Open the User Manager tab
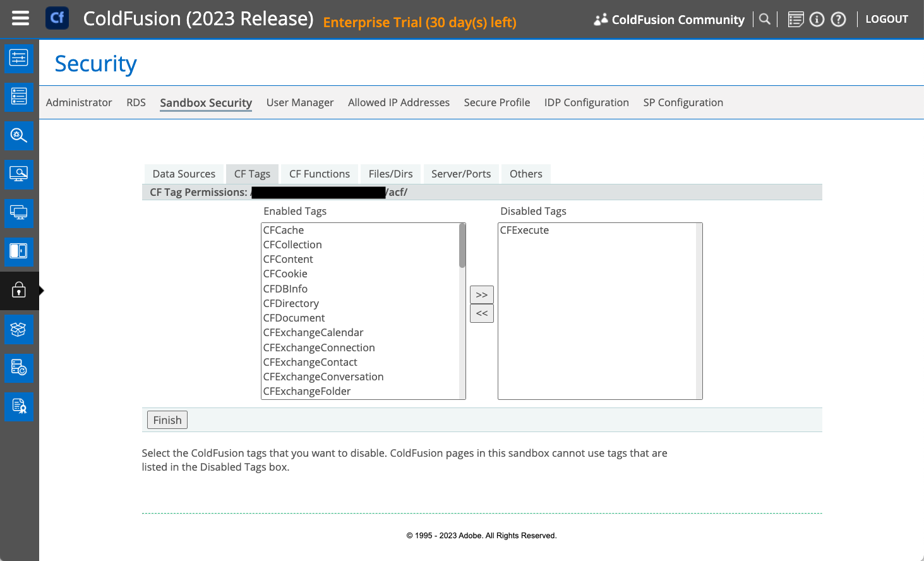924x561 pixels. (x=300, y=102)
